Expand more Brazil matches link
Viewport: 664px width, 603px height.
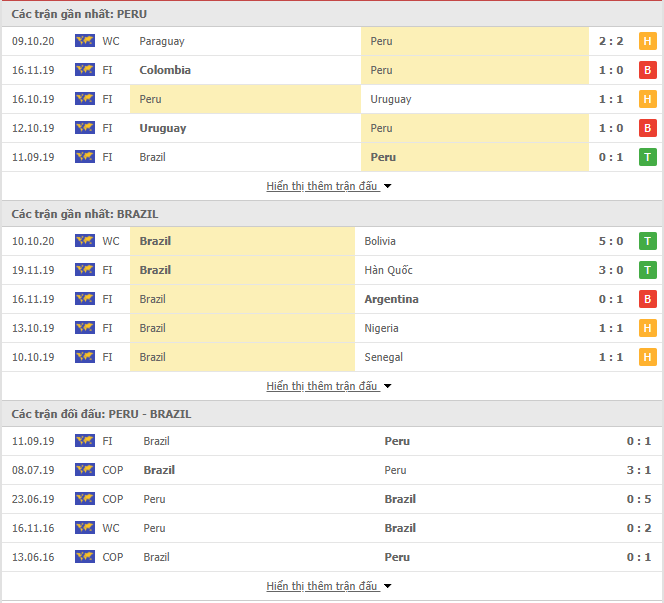[329, 386]
